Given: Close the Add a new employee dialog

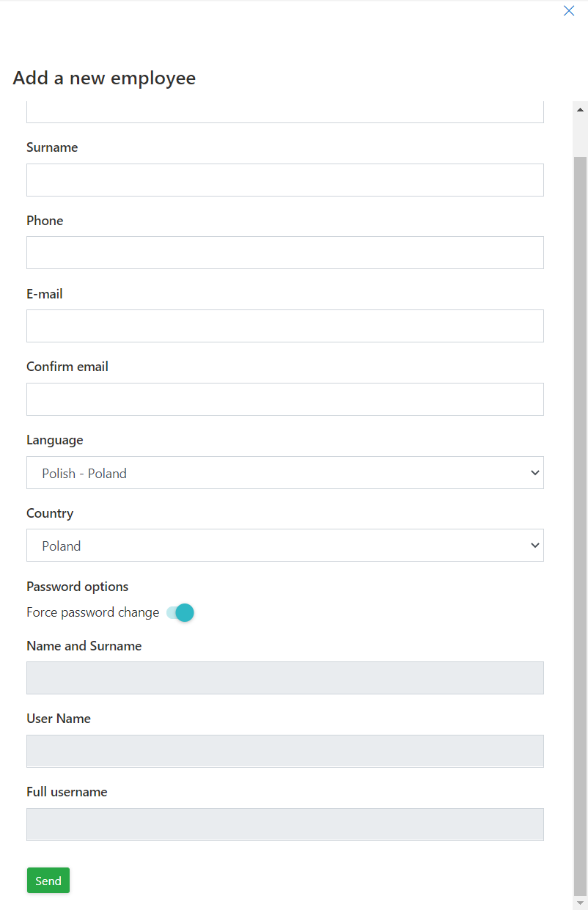Looking at the screenshot, I should tap(569, 11).
